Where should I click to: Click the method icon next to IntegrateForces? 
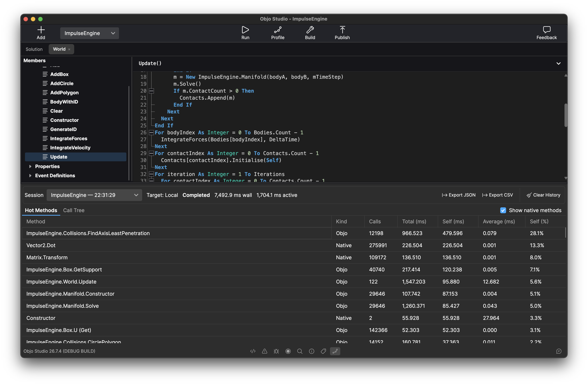pos(45,139)
